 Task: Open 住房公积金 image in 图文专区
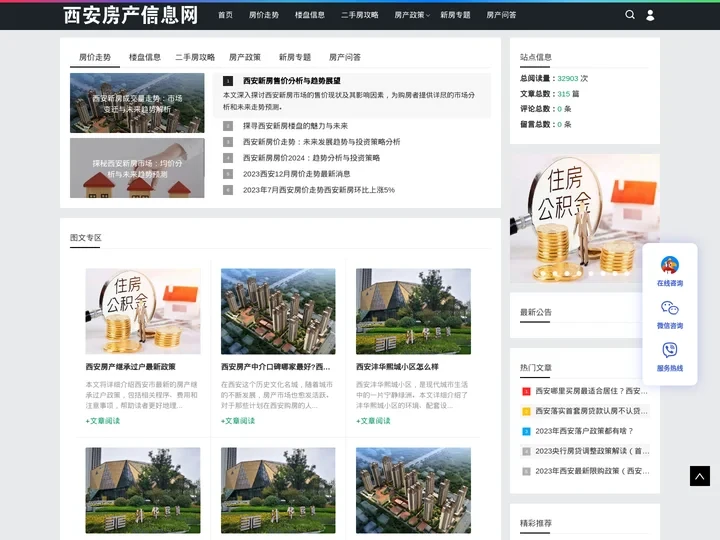(143, 311)
